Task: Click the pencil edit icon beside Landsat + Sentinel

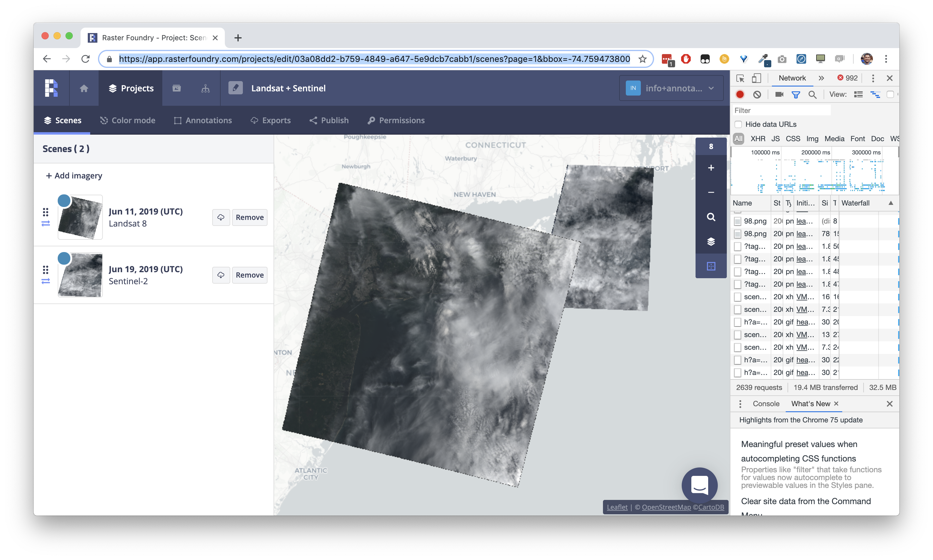Action: click(236, 88)
